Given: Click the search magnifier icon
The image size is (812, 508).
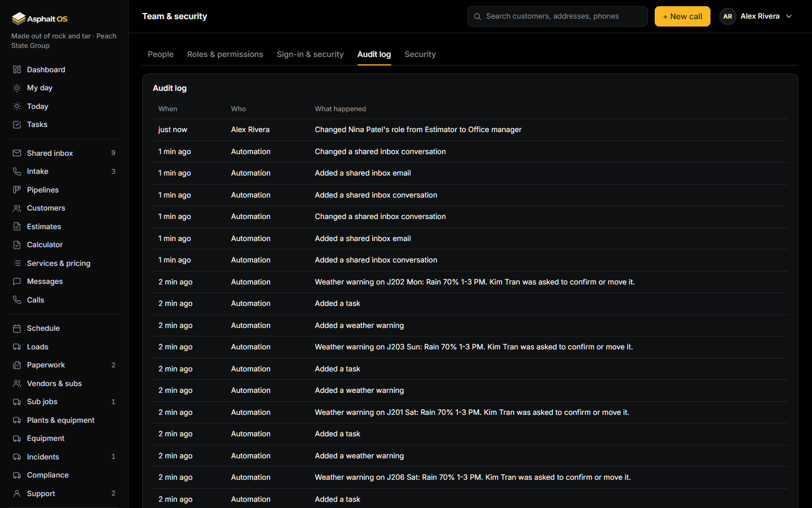Looking at the screenshot, I should coord(478,16).
